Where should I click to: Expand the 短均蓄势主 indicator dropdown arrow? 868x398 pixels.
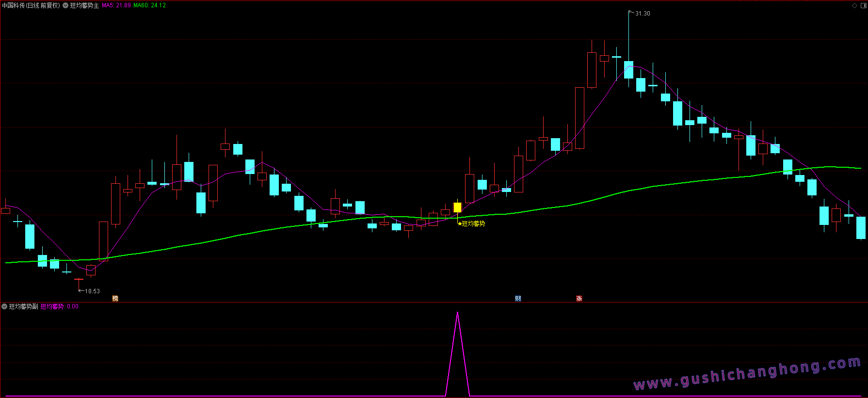(65, 5)
